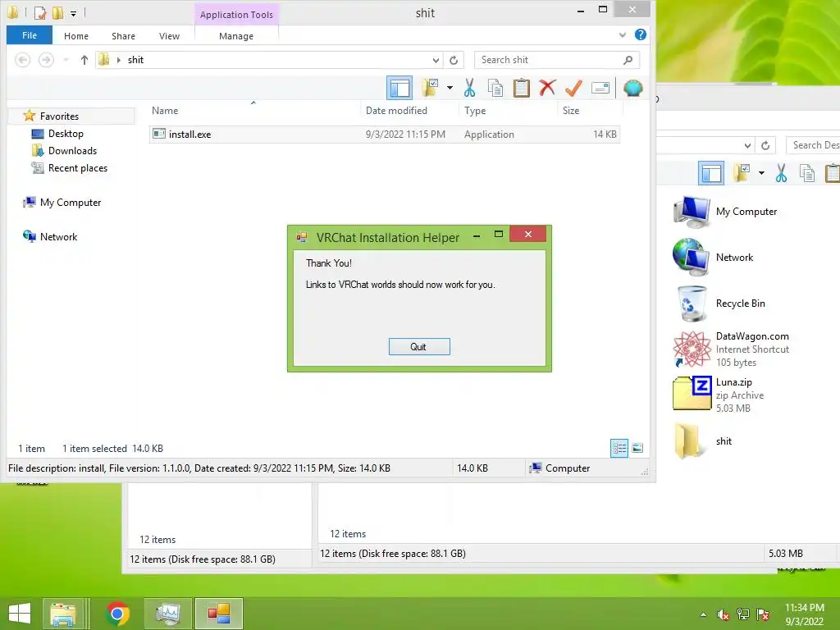Open the quick access toolbar customize dropdown
Viewport: 840px width, 630px height.
tap(73, 13)
